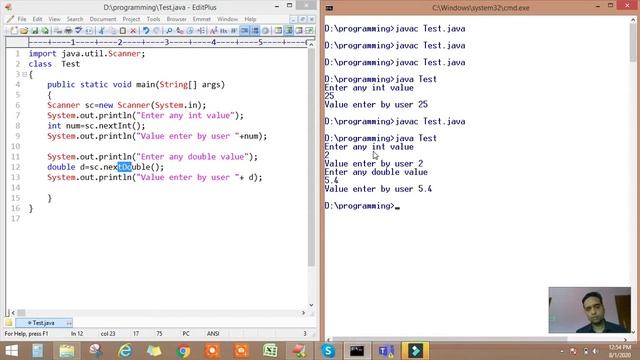Image resolution: width=640 pixels, height=360 pixels.
Task: Click the webcam video thumbnail
Action: (589, 310)
